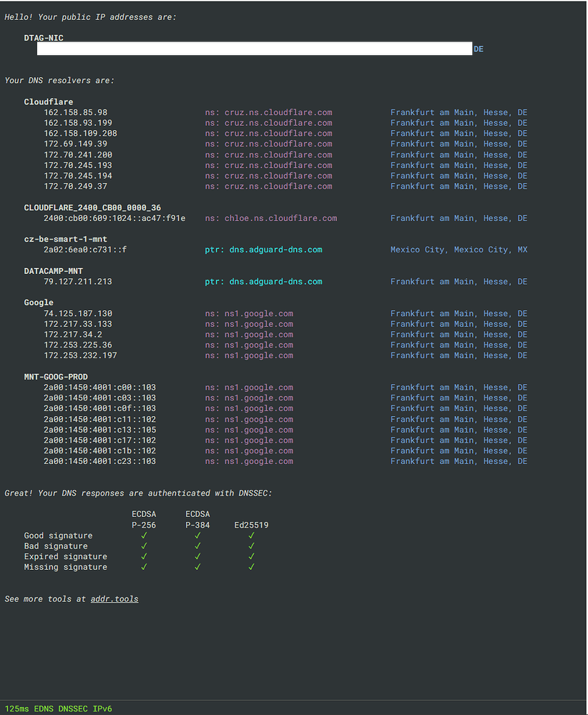Select resolver IP 162.158.93.199
This screenshot has width=588, height=715.
78,123
